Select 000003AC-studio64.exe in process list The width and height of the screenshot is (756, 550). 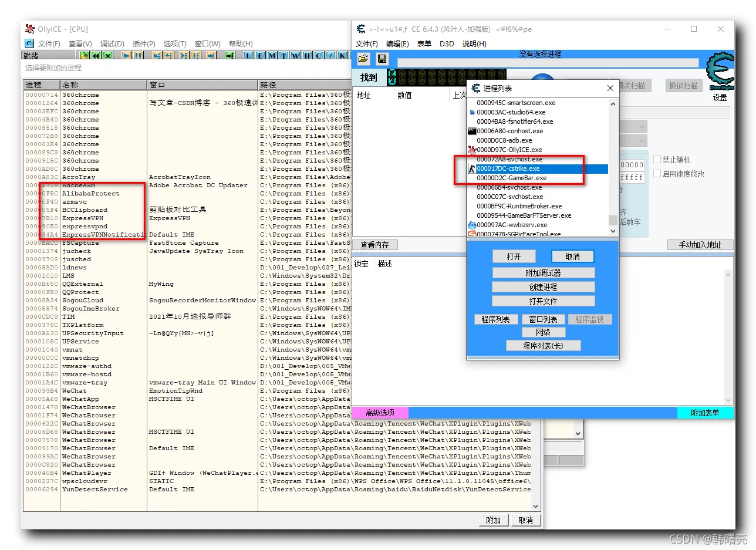pos(537,112)
